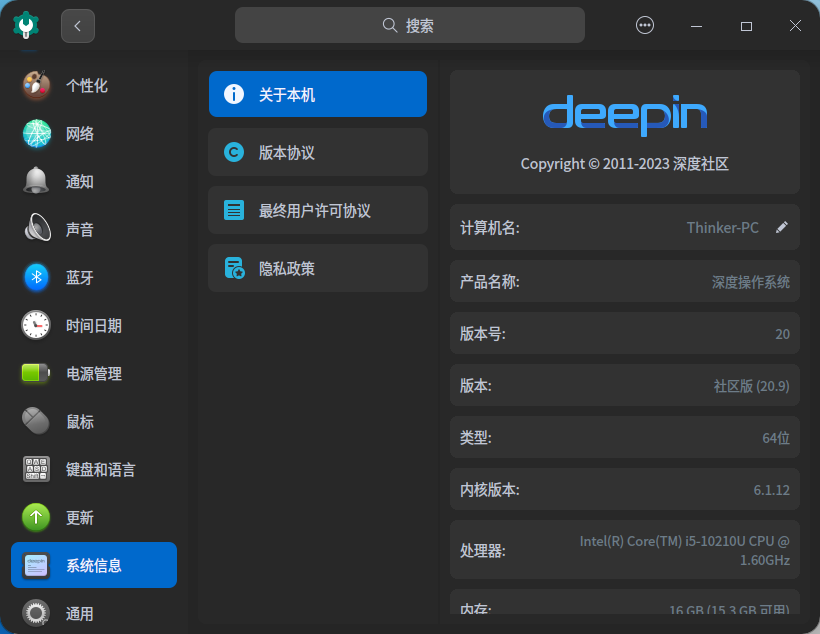The height and width of the screenshot is (634, 820).
Task: Open the three-dot options menu
Action: tap(645, 25)
